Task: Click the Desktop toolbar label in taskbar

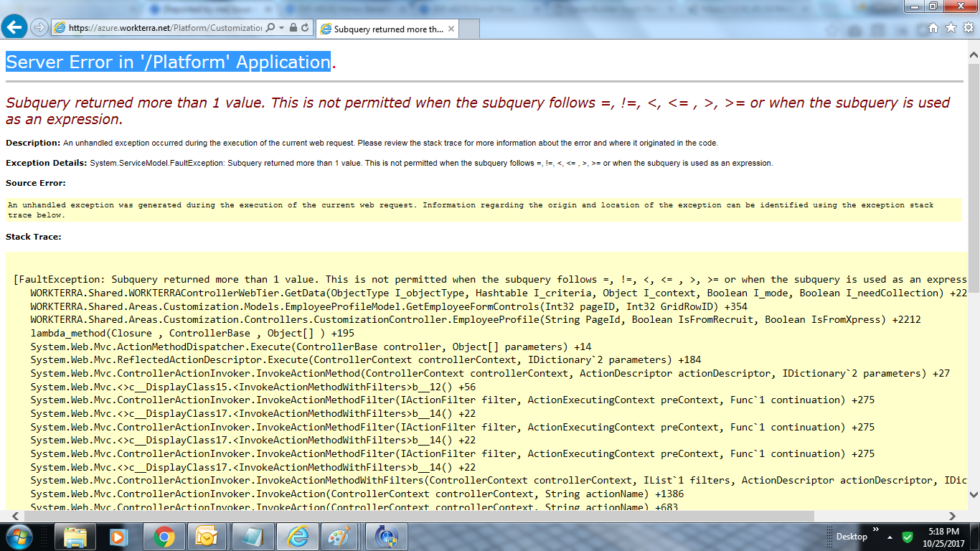Action: [x=852, y=537]
